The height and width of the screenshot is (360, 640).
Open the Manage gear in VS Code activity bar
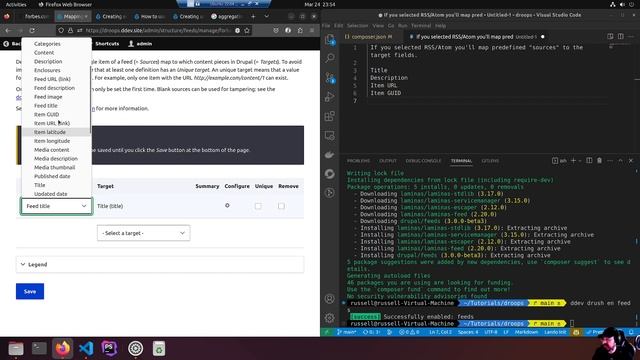330,318
